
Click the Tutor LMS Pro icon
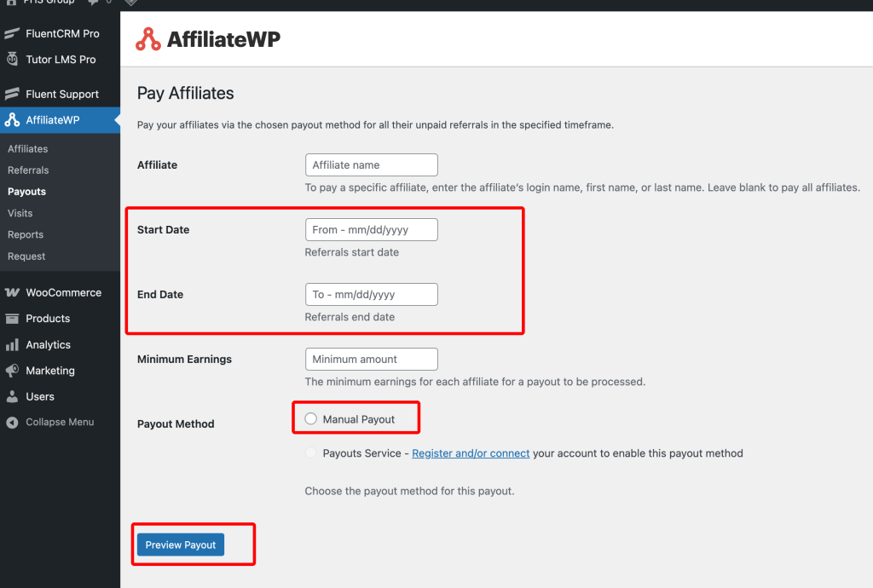coord(12,60)
